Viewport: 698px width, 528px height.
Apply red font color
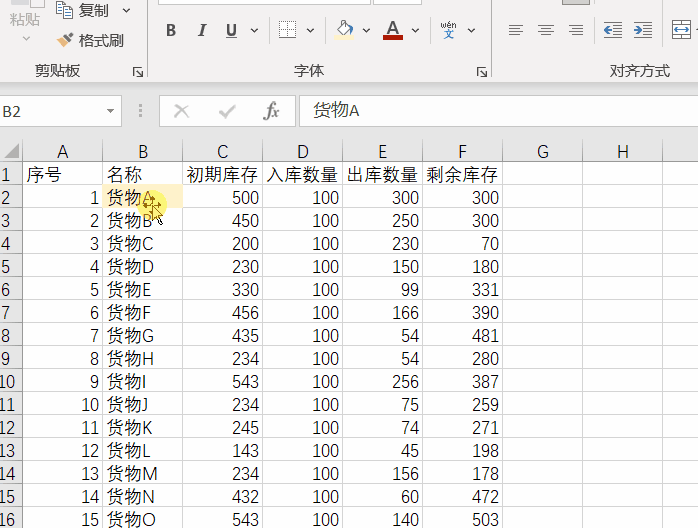pos(393,30)
